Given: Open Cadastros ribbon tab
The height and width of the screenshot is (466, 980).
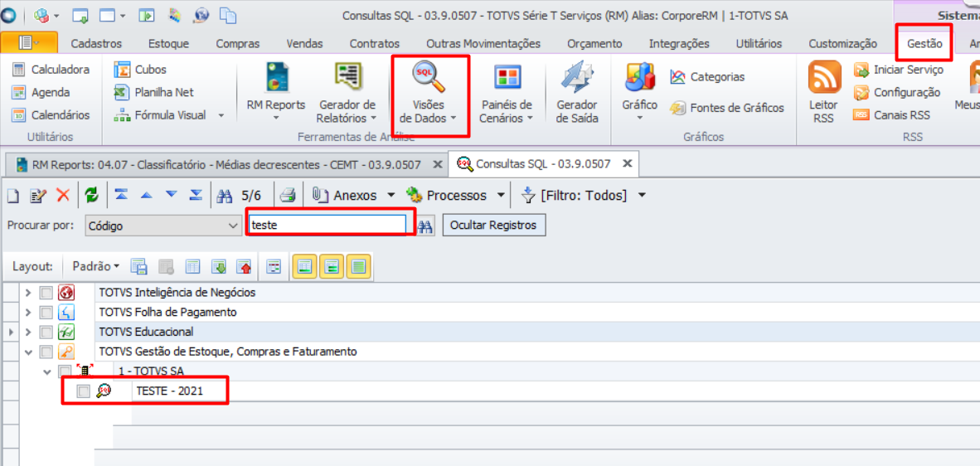Looking at the screenshot, I should pyautogui.click(x=96, y=44).
